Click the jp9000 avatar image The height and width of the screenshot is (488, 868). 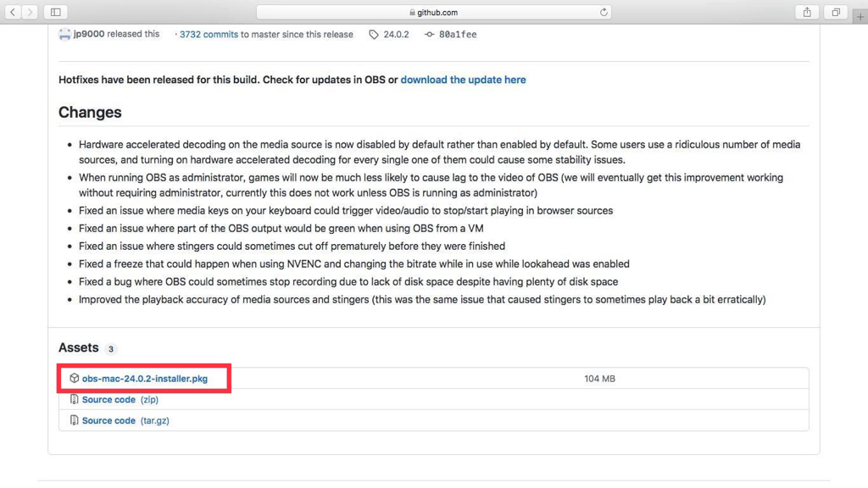64,34
